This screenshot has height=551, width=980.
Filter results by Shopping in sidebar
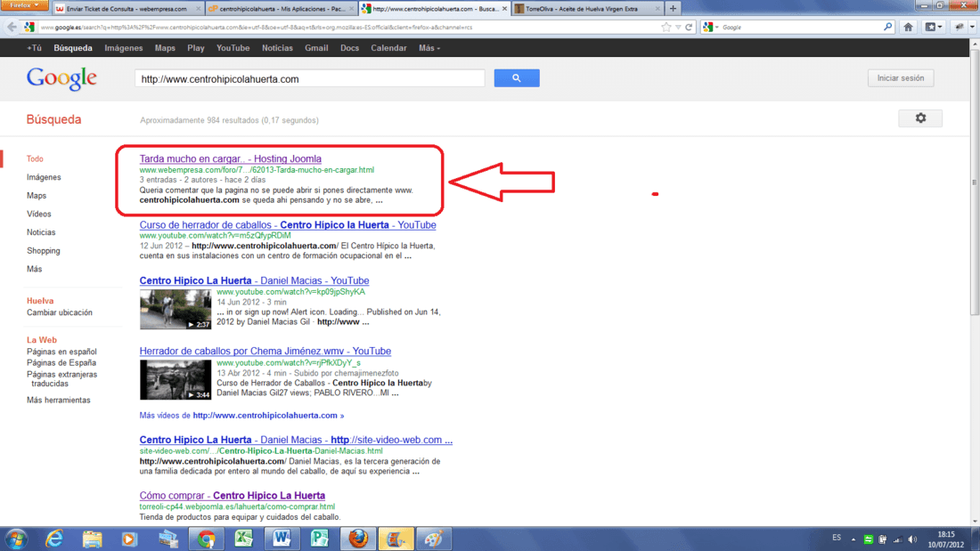(x=43, y=250)
